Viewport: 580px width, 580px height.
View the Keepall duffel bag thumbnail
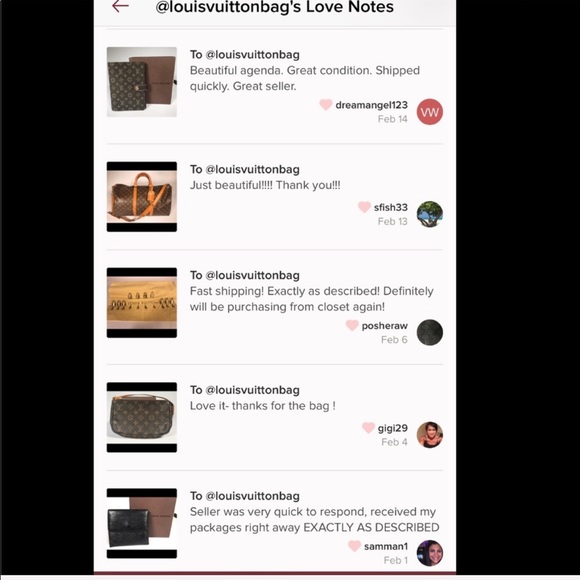pyautogui.click(x=142, y=197)
